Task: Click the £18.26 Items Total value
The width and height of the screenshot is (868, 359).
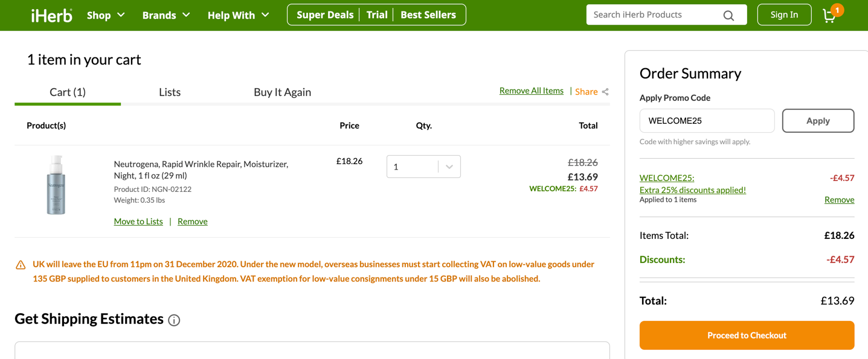Action: pos(839,236)
